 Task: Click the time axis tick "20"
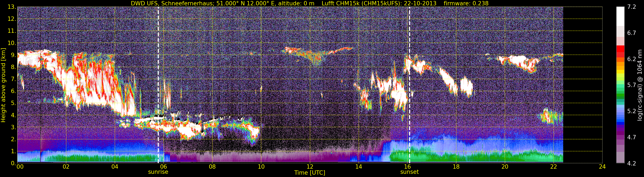pyautogui.click(x=505, y=167)
